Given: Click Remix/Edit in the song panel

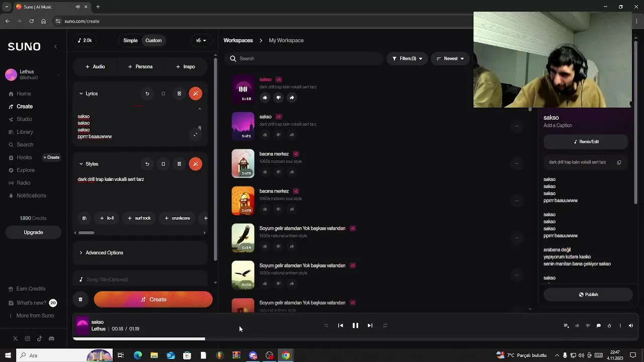Looking at the screenshot, I should pos(586,142).
